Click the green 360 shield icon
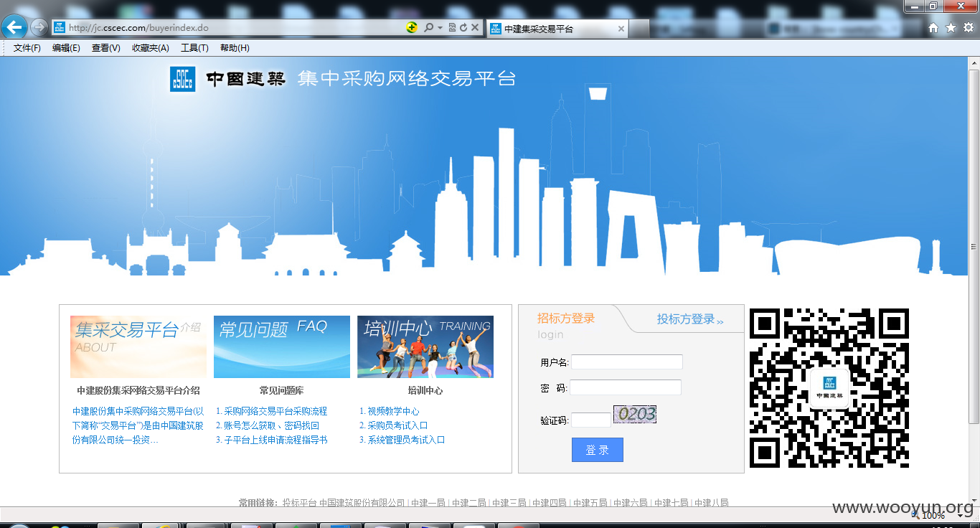The height and width of the screenshot is (528, 980). coord(412,27)
